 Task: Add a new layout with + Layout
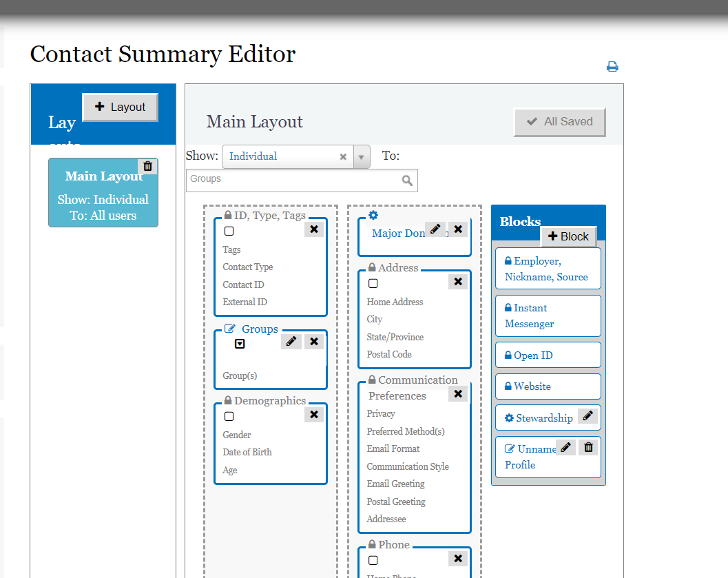click(x=121, y=107)
